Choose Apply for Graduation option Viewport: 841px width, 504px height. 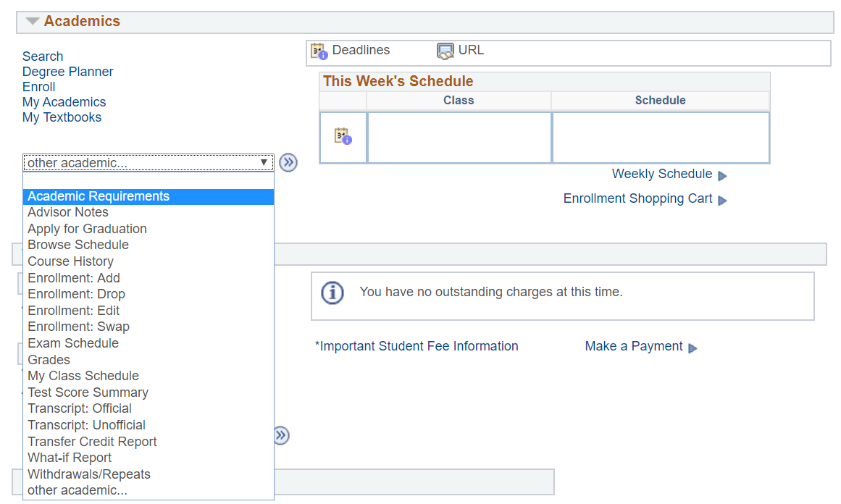148,229
